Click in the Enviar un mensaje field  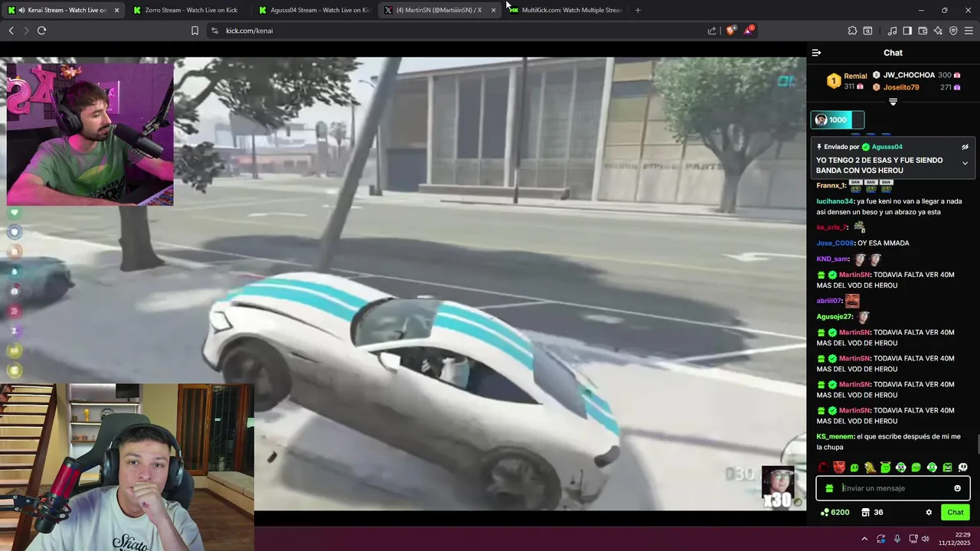pos(893,488)
